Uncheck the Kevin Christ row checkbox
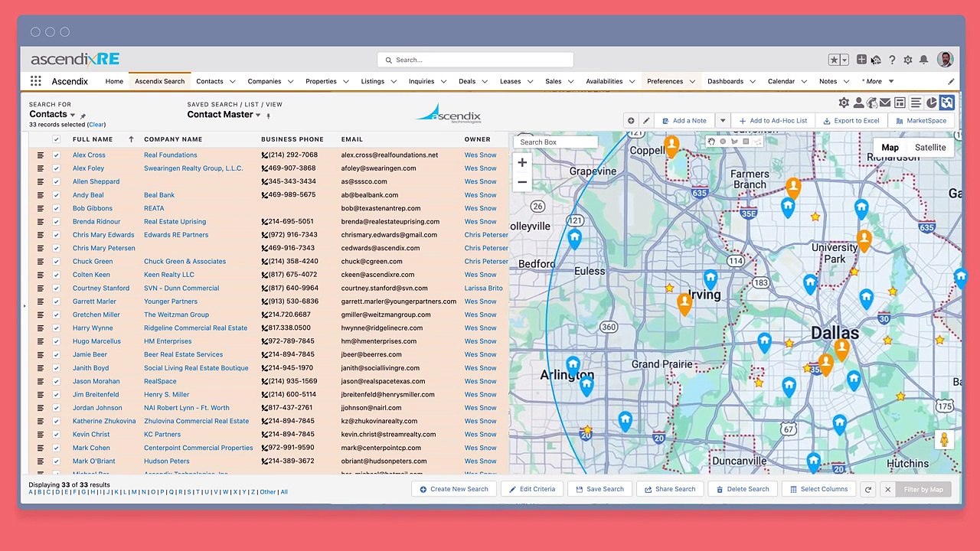 tap(56, 435)
